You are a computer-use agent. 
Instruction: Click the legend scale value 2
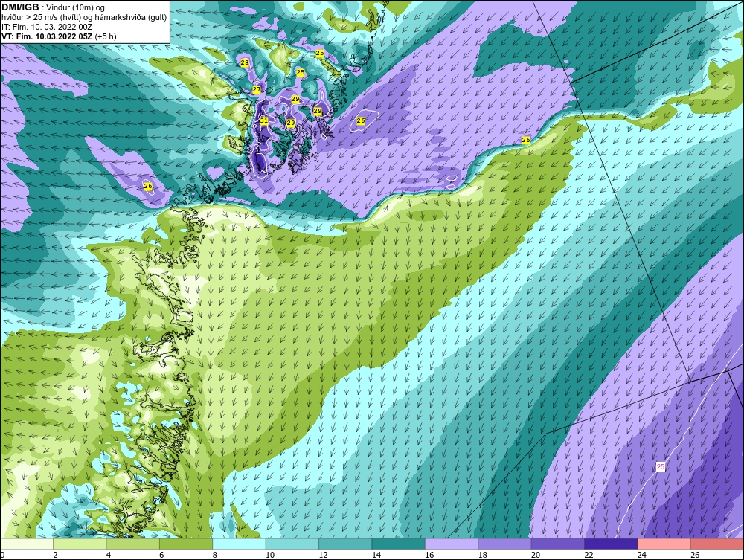(x=56, y=555)
